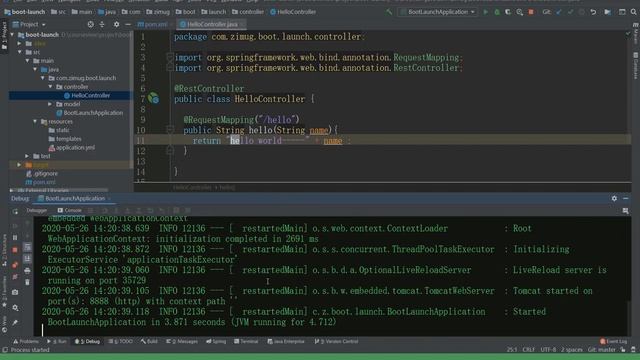Image resolution: width=640 pixels, height=360 pixels.
Task: Stop the process with the red square in the debug sidebar
Action: point(15,250)
